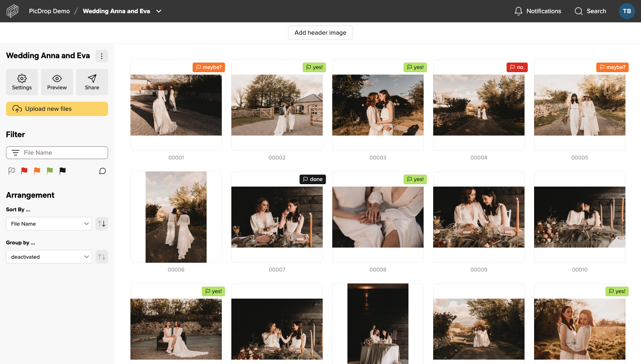The image size is (641, 364).
Task: Reverse the group order
Action: [102, 257]
